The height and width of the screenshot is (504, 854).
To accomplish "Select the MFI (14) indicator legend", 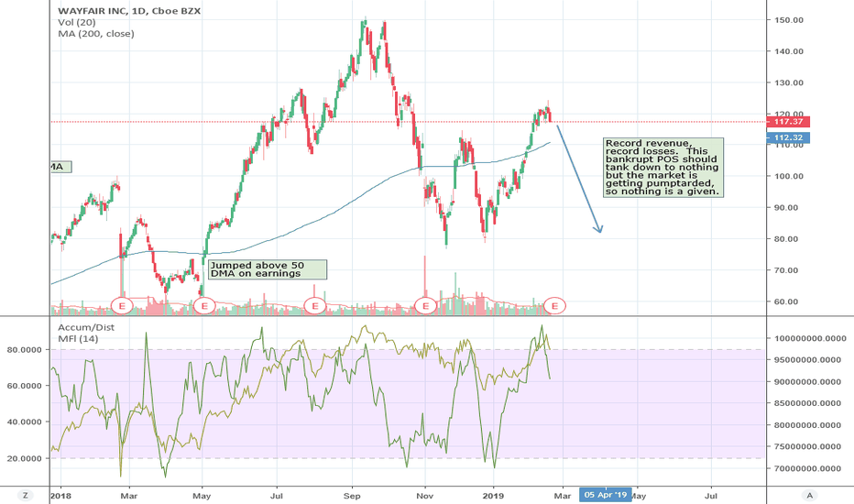I will (78, 339).
